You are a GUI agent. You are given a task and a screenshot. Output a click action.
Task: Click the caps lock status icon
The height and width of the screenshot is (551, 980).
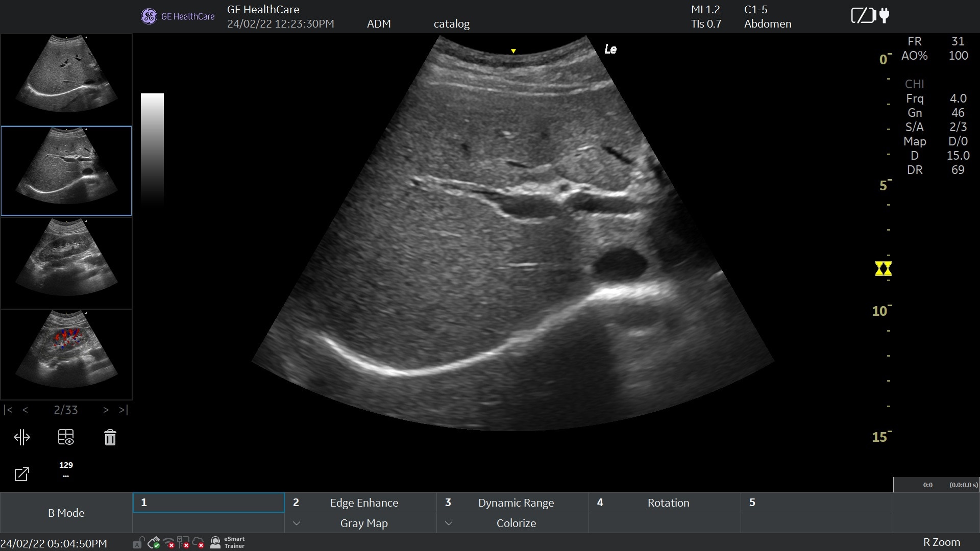(x=138, y=543)
